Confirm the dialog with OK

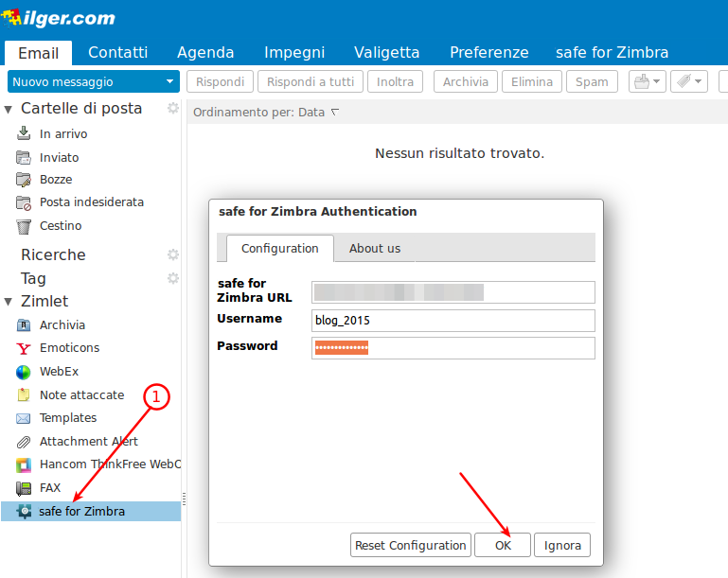[503, 545]
